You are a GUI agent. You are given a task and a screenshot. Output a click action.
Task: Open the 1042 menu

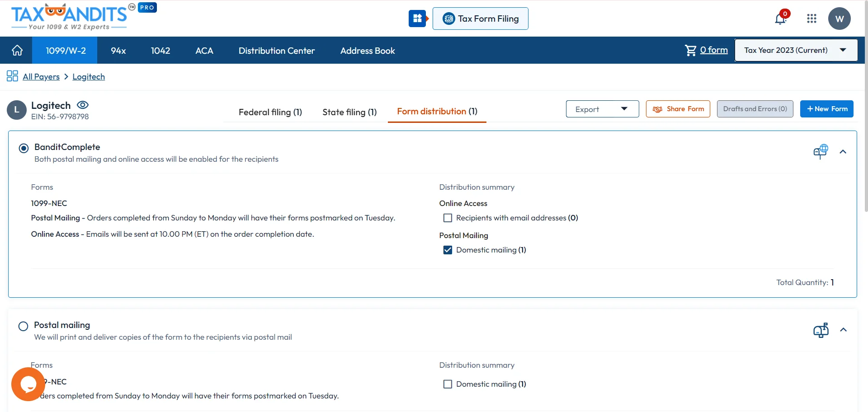160,51
